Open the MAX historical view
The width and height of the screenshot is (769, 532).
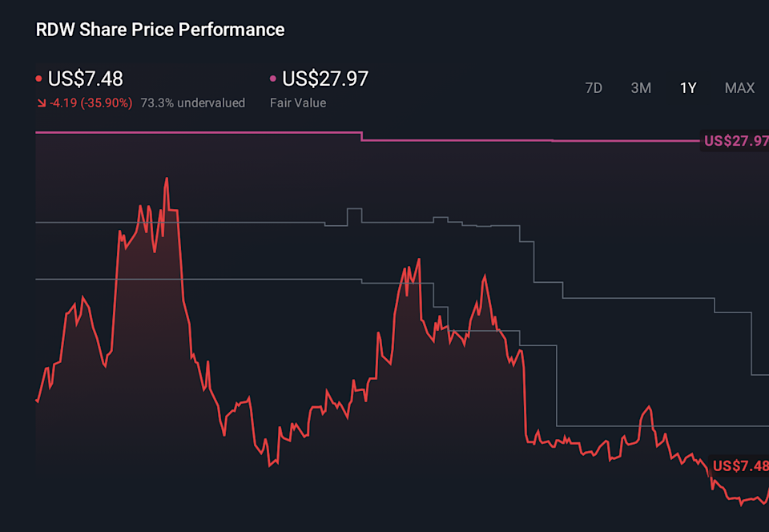739,88
